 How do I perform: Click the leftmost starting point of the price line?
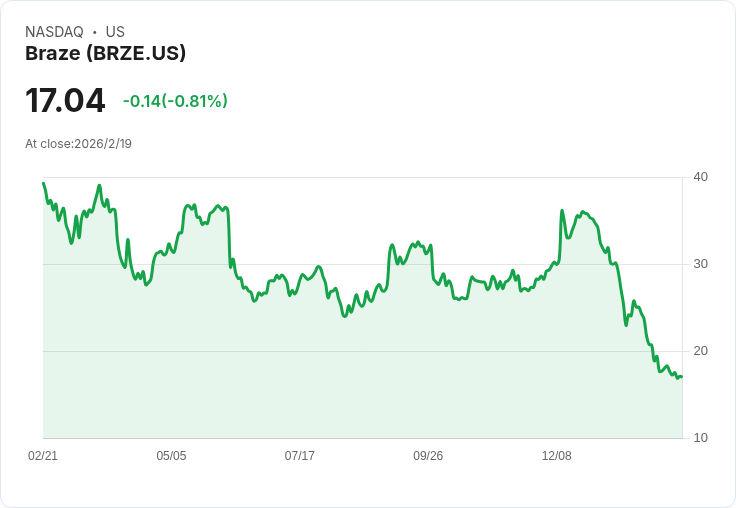point(43,183)
